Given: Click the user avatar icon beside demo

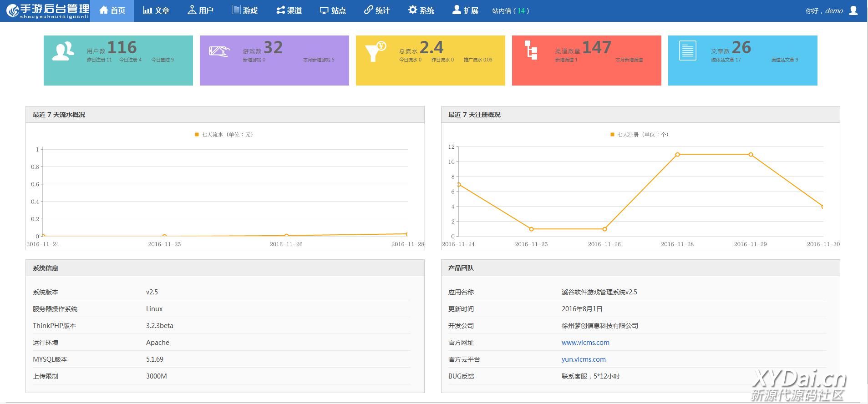Looking at the screenshot, I should 853,10.
